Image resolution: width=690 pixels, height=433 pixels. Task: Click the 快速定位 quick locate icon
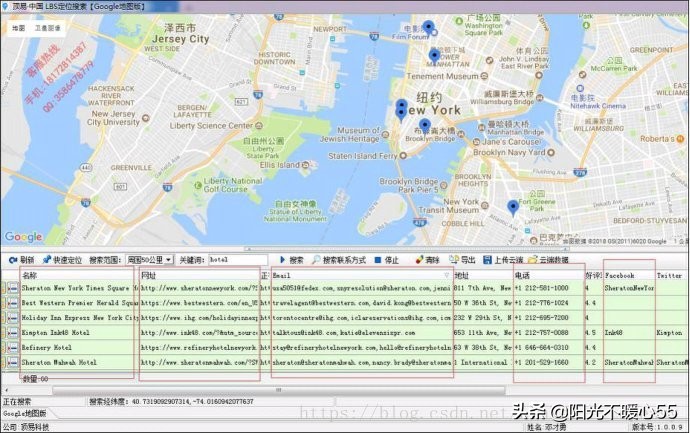click(47, 260)
